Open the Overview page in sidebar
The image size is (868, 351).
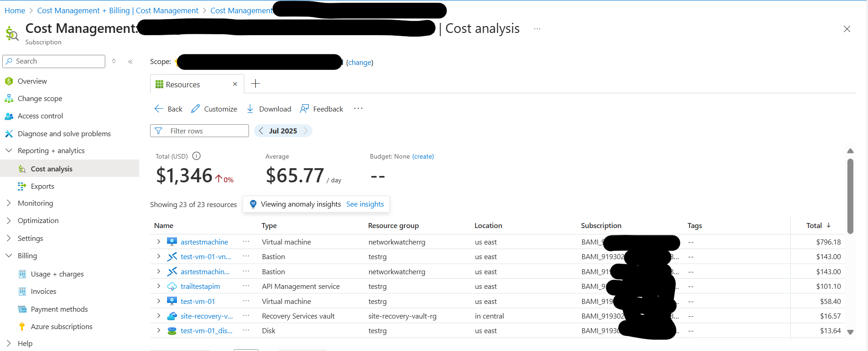[x=32, y=81]
